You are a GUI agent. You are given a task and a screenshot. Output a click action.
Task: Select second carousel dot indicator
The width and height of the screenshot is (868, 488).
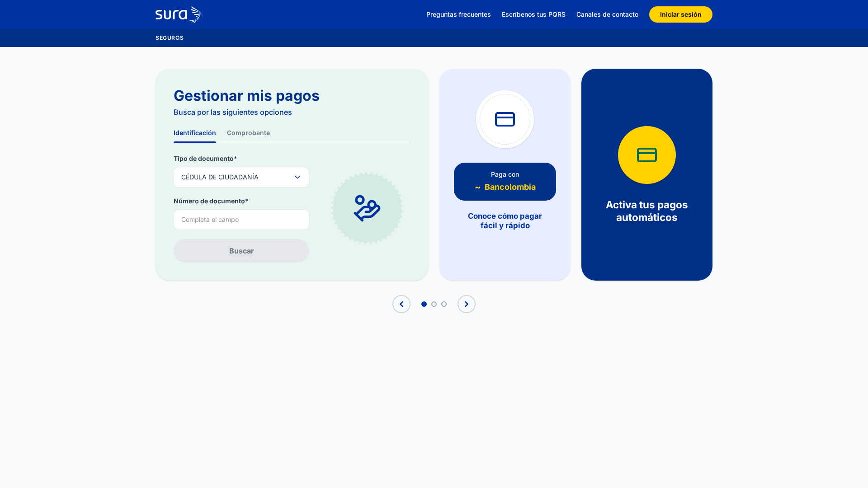[x=434, y=304]
